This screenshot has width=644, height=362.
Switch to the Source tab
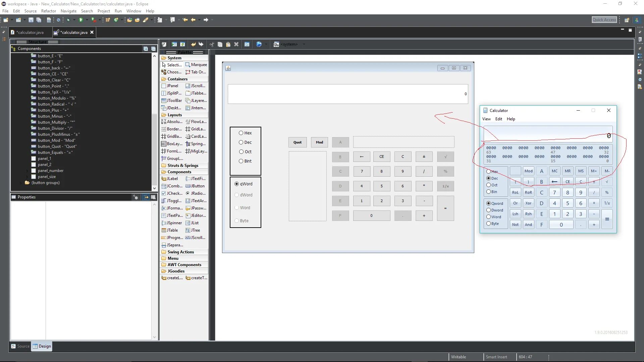[x=20, y=346]
